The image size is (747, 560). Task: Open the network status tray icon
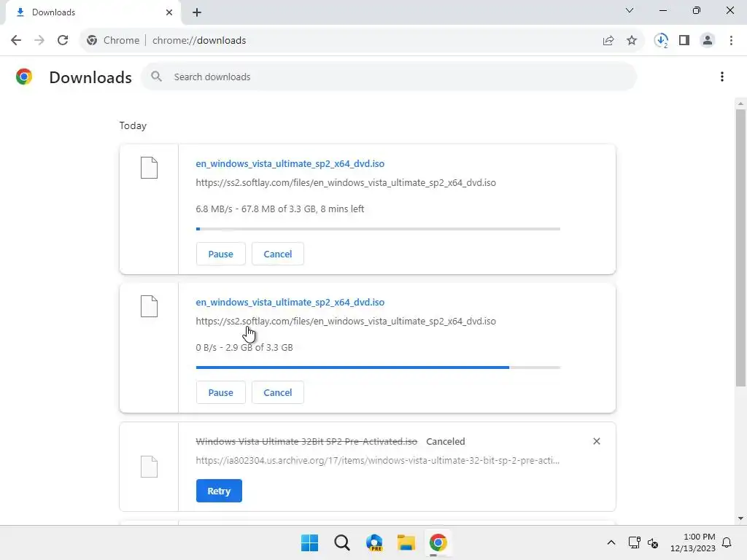click(x=634, y=542)
